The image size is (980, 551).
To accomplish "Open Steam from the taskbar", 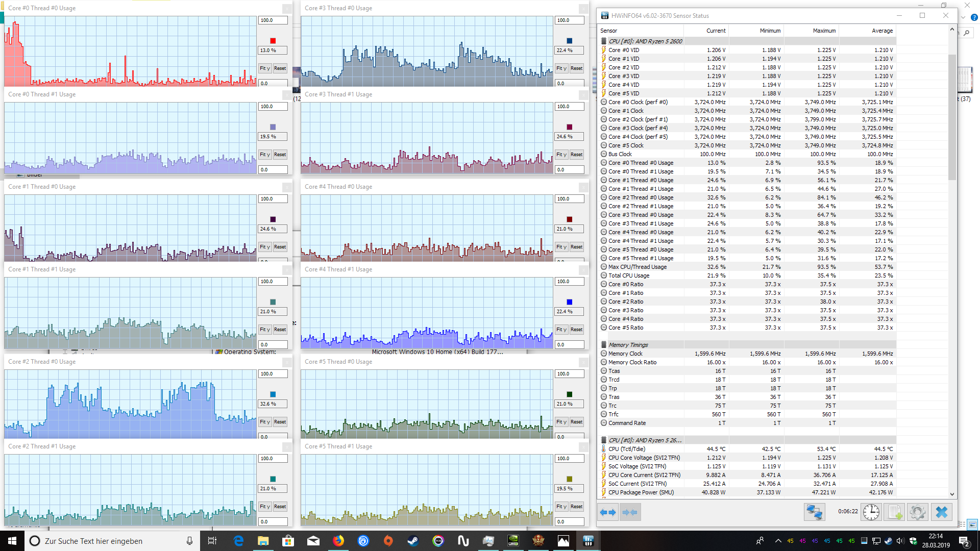I will coord(413,541).
